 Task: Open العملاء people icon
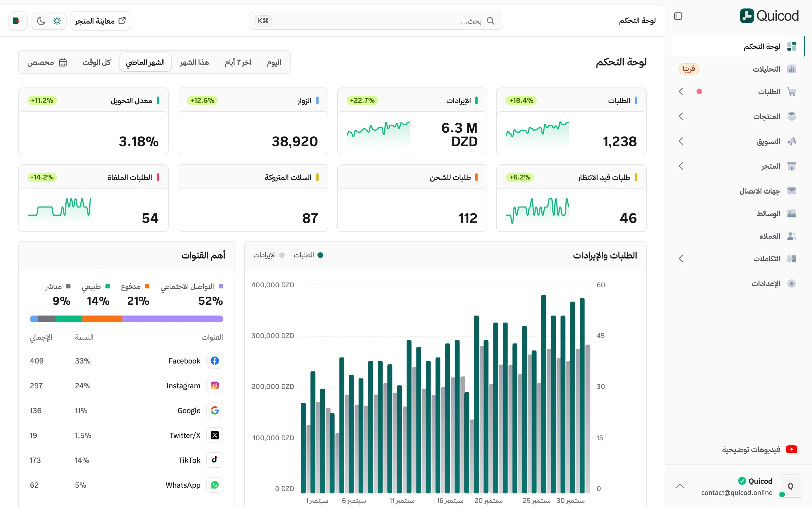(791, 236)
